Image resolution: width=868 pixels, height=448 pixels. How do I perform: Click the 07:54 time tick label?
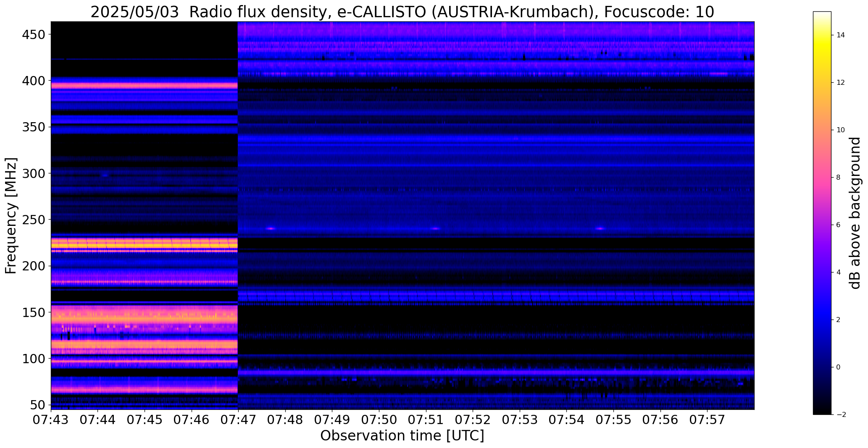567,419
